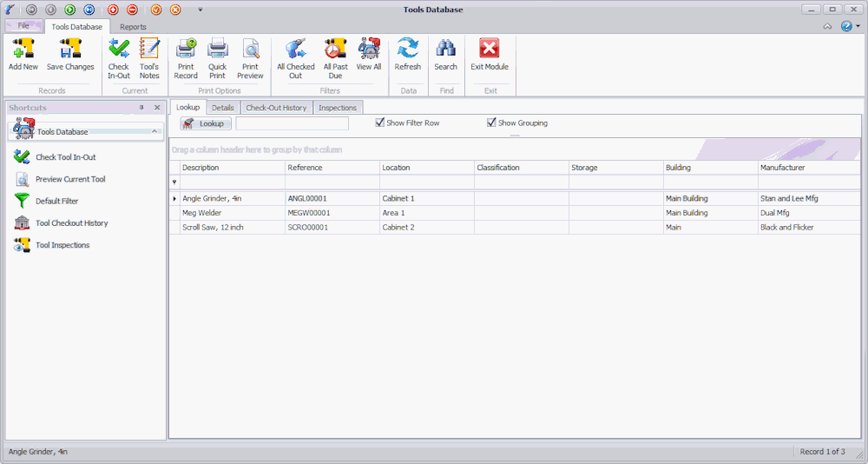The image size is (868, 464).
Task: Uncheck the Show Filter Row checkbox
Action: tap(380, 123)
